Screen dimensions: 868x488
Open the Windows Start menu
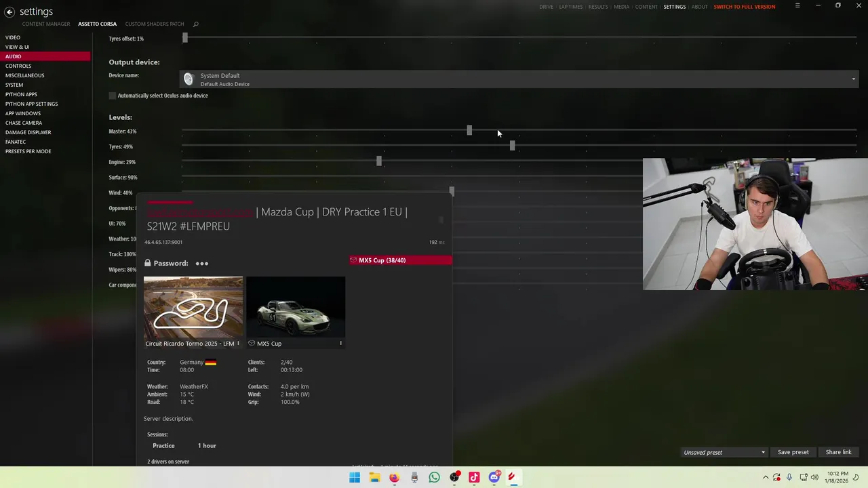[x=355, y=477]
